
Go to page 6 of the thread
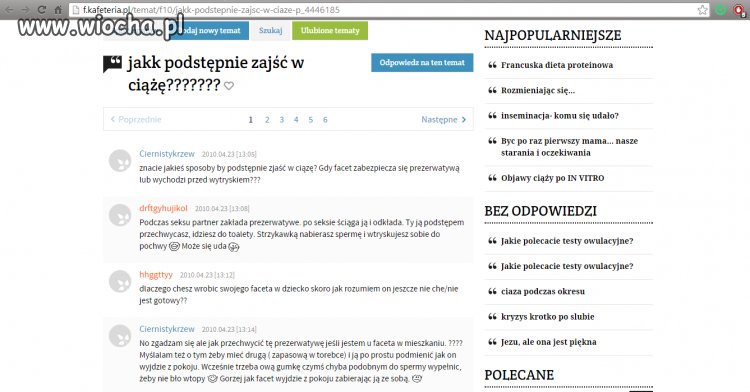point(325,120)
